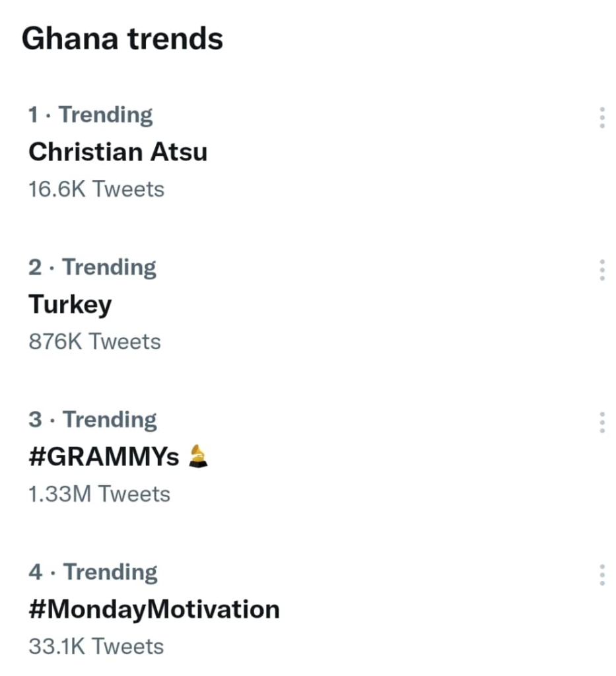Click rank number 1 in the trends list
This screenshot has width=616, height=676.
pyautogui.click(x=33, y=115)
